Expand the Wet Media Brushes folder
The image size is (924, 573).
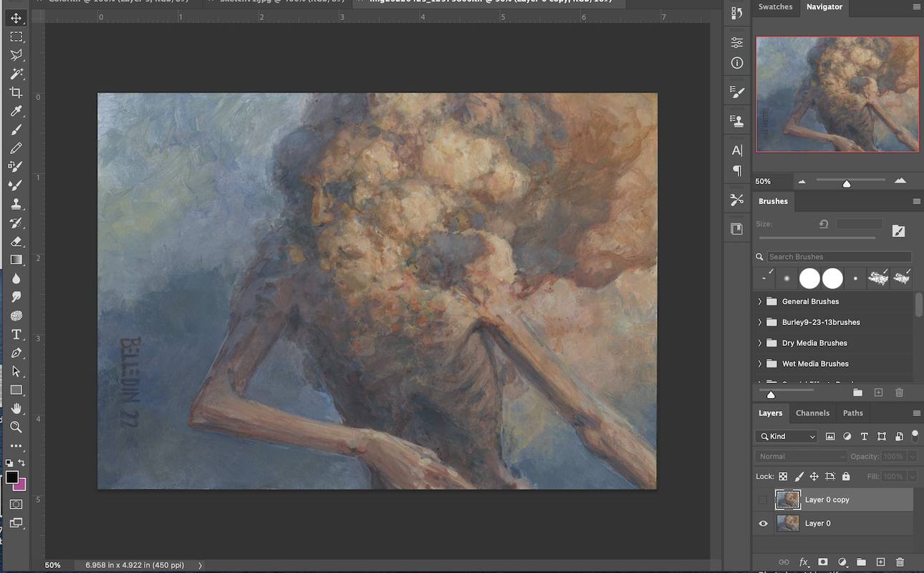(760, 364)
